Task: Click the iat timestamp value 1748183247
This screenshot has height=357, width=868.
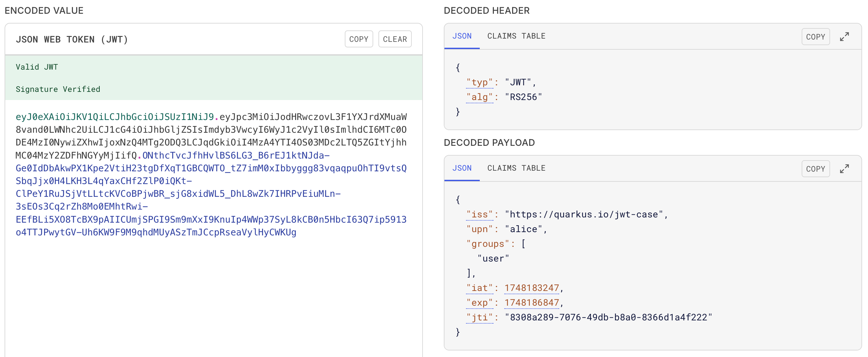Action: click(x=531, y=288)
